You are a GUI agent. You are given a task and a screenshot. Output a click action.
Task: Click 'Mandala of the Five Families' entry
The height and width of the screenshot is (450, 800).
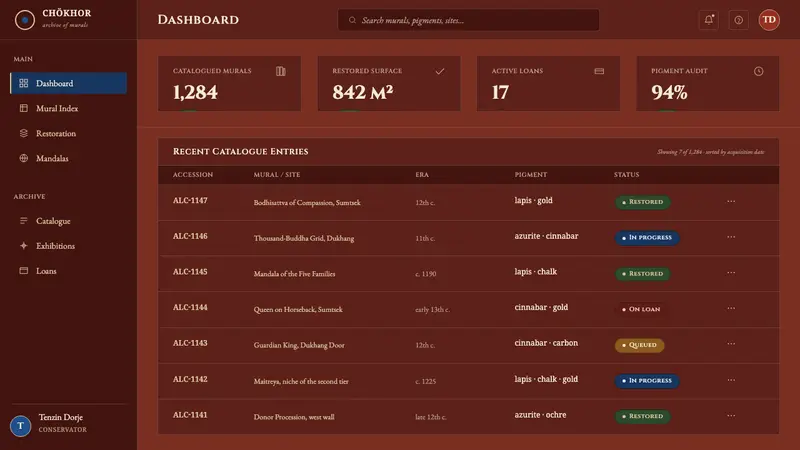(294, 274)
